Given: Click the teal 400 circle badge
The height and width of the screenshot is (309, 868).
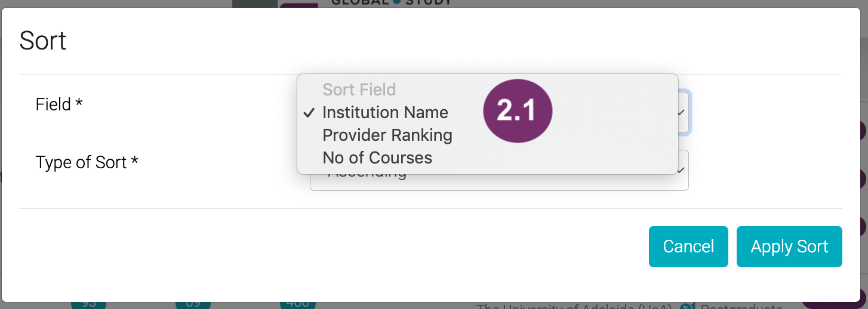Looking at the screenshot, I should tap(297, 304).
